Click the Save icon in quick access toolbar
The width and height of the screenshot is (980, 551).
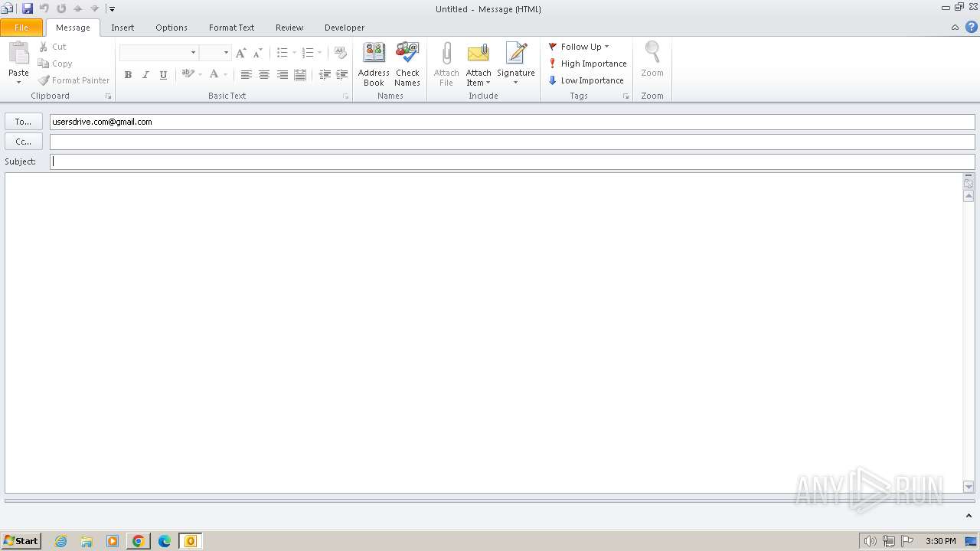pyautogui.click(x=28, y=8)
